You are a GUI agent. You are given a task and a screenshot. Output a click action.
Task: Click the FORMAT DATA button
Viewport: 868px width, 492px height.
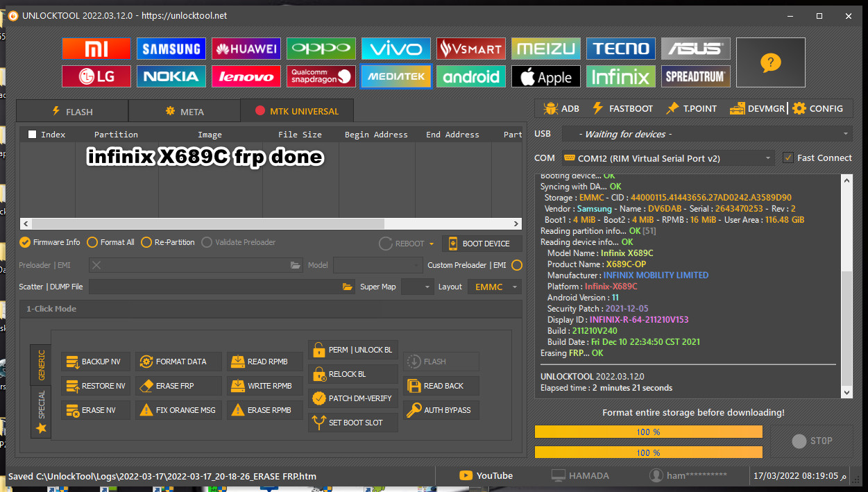click(178, 362)
